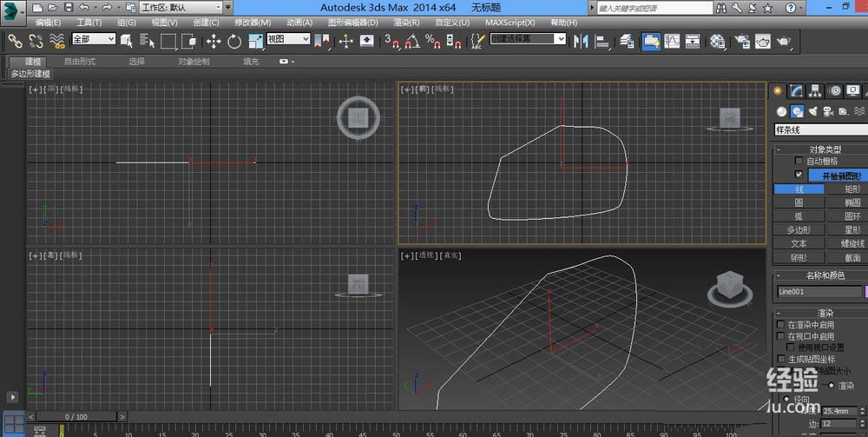Open the 样条线 shape category dropdown

[x=819, y=130]
